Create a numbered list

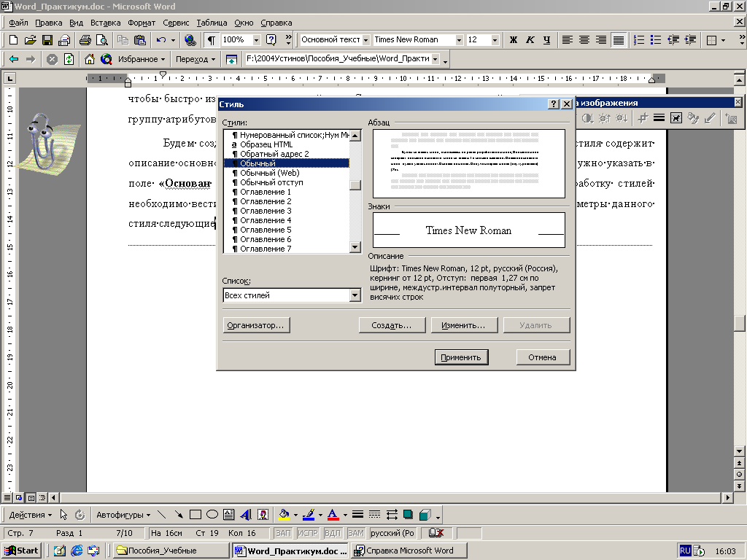coord(639,40)
